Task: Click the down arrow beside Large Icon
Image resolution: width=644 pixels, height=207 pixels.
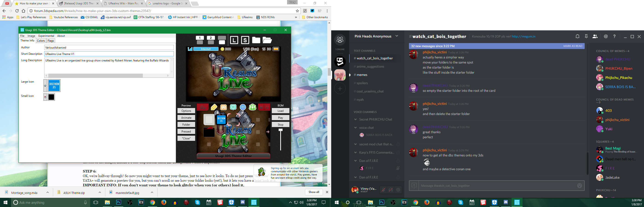Action: point(45,86)
